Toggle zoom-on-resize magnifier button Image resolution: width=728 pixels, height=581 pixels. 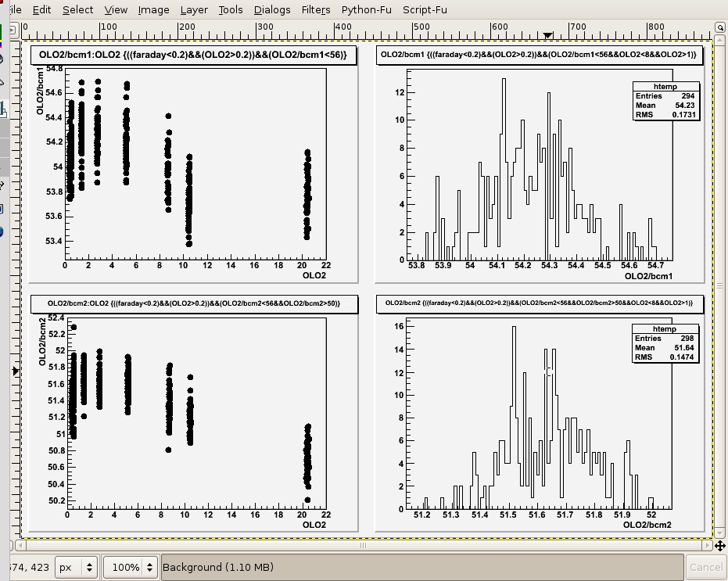pyautogui.click(x=719, y=28)
